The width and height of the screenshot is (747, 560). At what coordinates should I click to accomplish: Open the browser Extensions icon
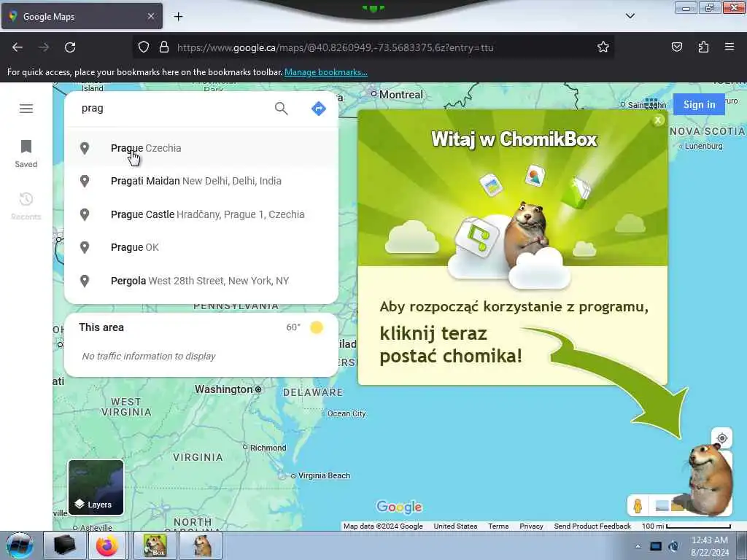pyautogui.click(x=703, y=47)
